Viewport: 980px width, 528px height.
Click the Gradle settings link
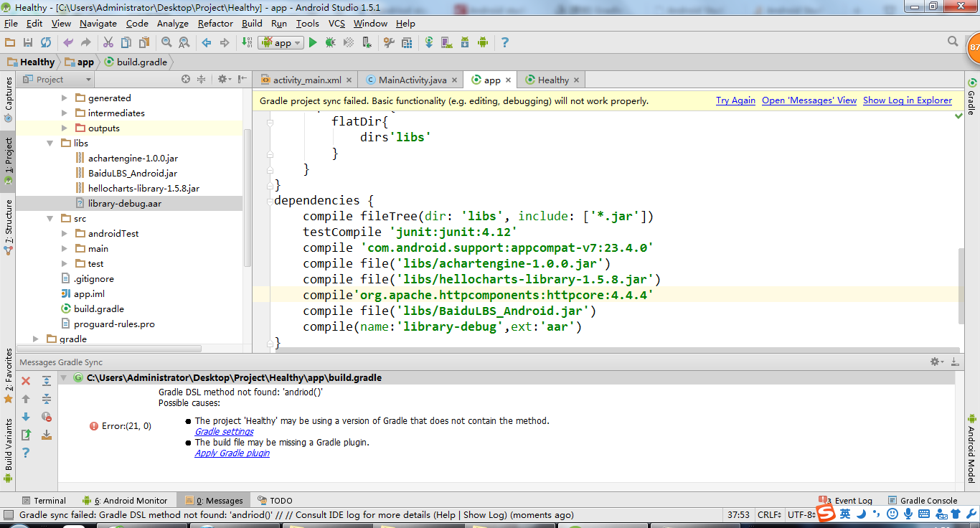point(224,432)
